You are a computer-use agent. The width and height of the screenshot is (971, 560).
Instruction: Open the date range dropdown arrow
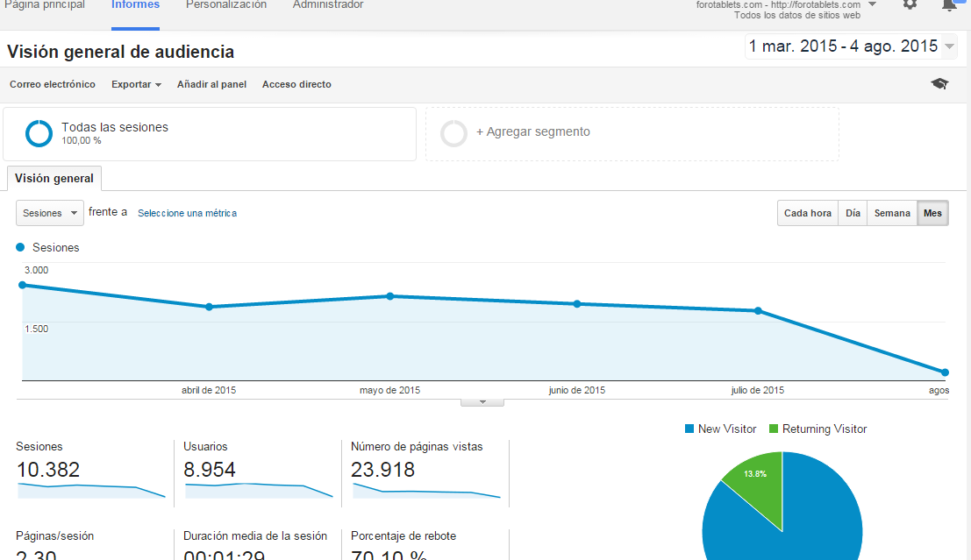949,46
